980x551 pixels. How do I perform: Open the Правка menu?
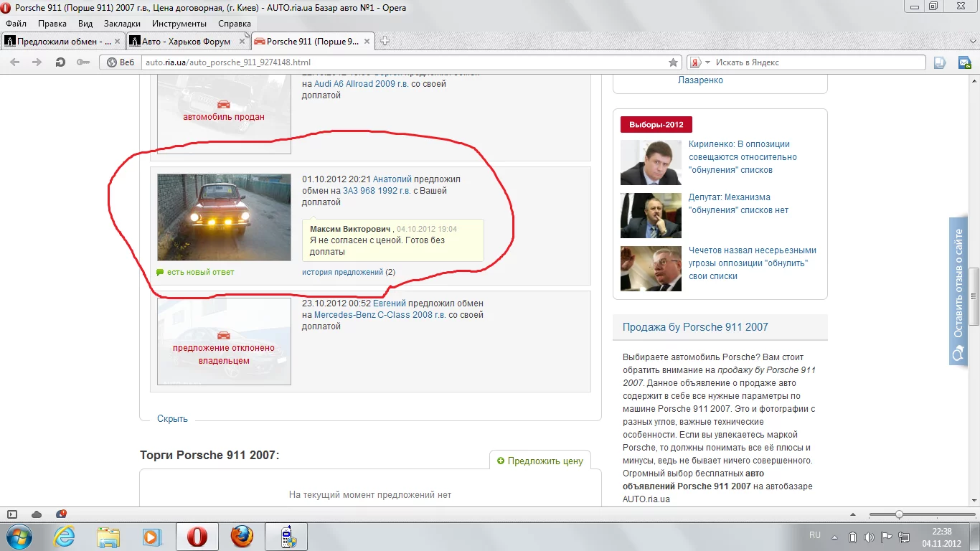(52, 24)
